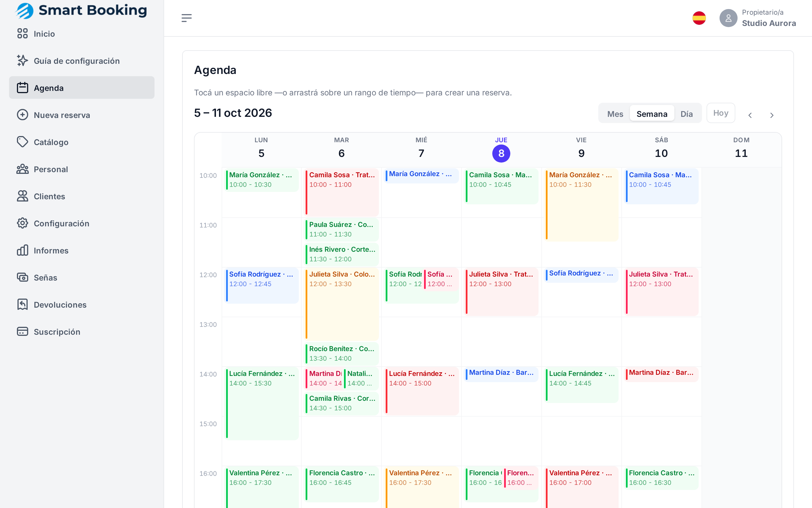Click the Informes bar chart icon
Image resolution: width=812 pixels, height=508 pixels.
(23, 250)
